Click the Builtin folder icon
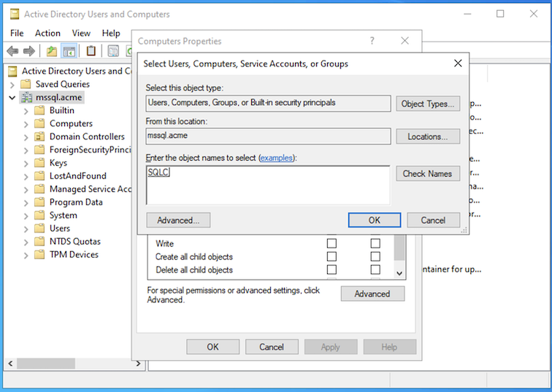The image size is (552, 392). point(39,110)
